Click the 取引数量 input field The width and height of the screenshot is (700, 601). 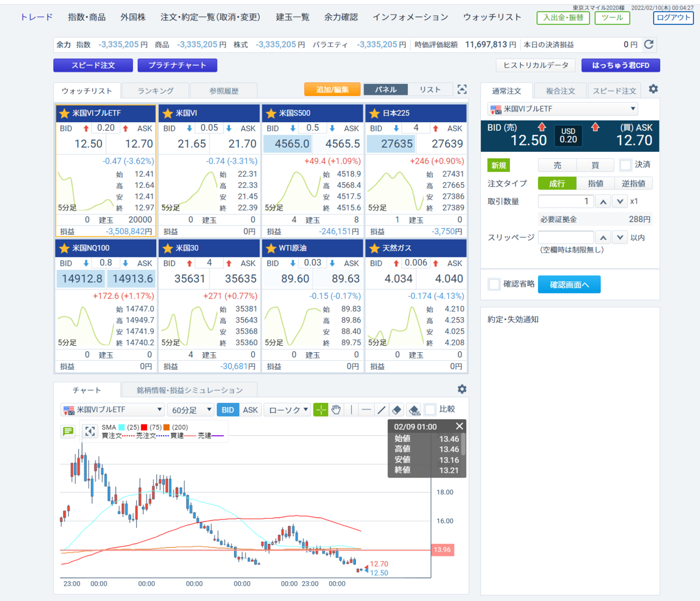(565, 201)
